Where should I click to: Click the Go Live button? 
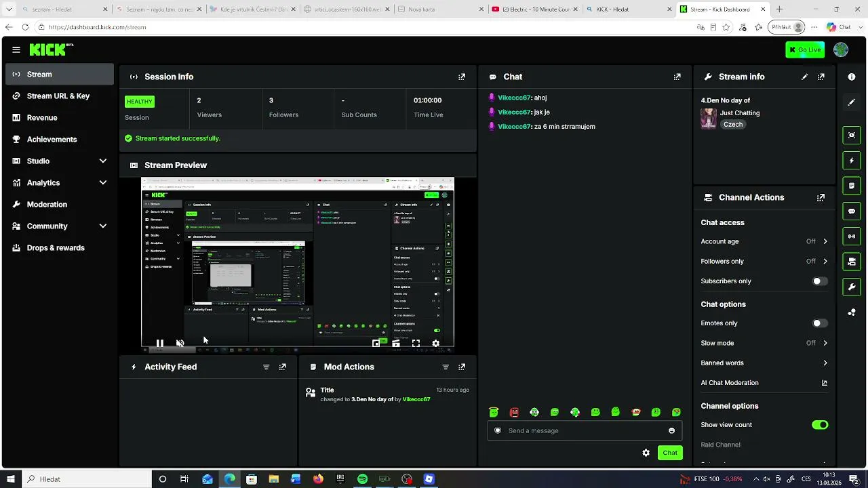click(805, 49)
